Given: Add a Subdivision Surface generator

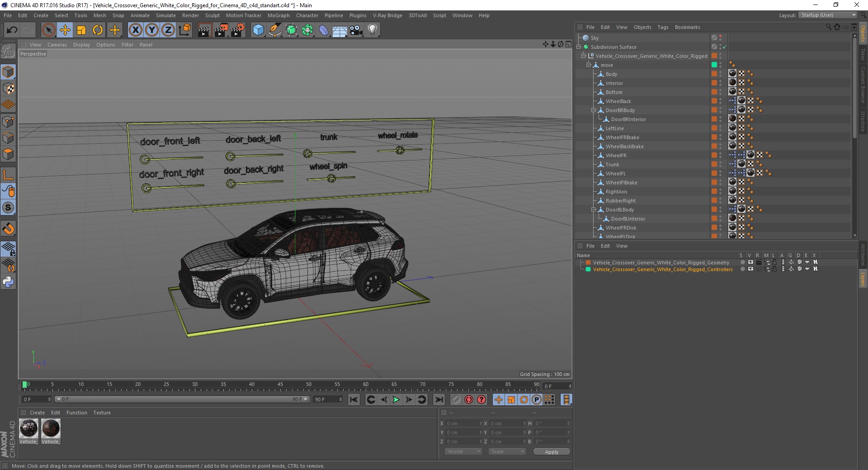Looking at the screenshot, I should [x=291, y=30].
